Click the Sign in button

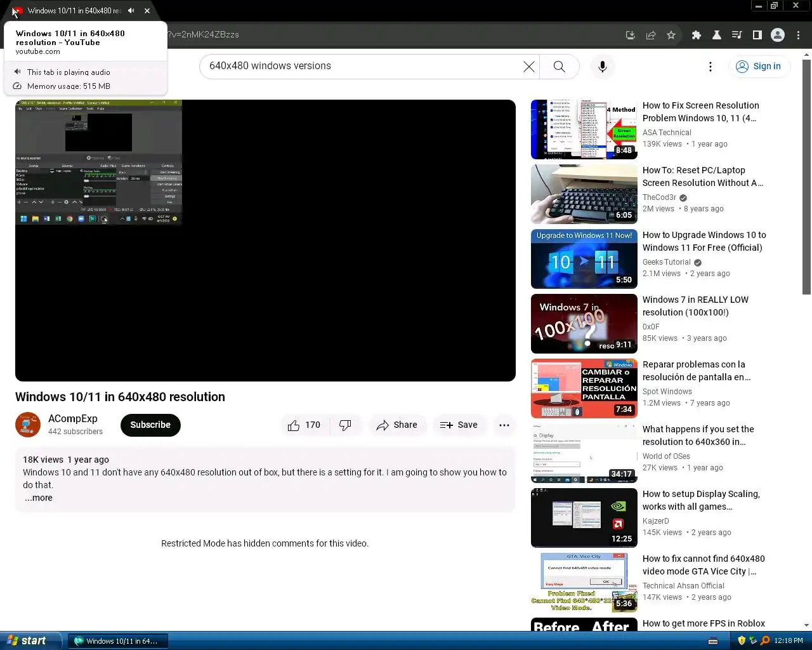tap(759, 66)
